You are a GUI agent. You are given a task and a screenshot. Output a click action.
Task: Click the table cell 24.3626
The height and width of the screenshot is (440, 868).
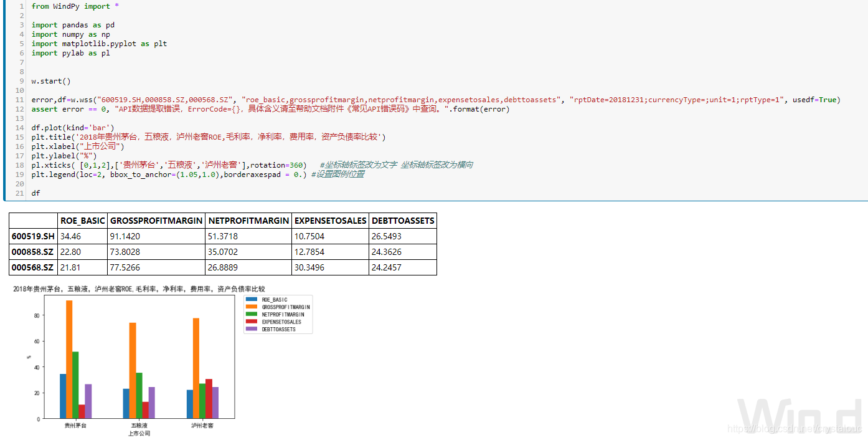[x=403, y=252]
